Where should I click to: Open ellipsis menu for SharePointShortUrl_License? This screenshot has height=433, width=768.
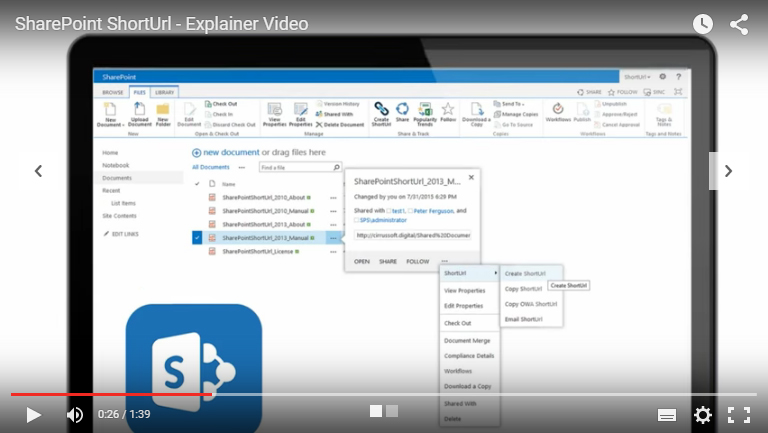point(333,251)
